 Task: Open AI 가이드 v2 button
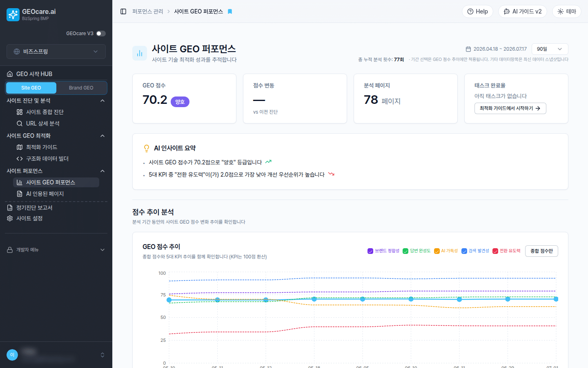(x=523, y=11)
